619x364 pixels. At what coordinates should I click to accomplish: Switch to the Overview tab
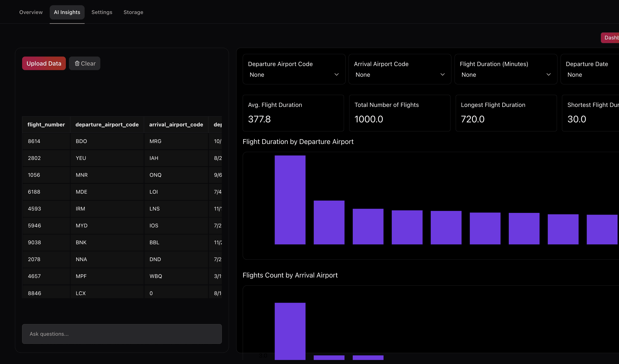tap(31, 12)
